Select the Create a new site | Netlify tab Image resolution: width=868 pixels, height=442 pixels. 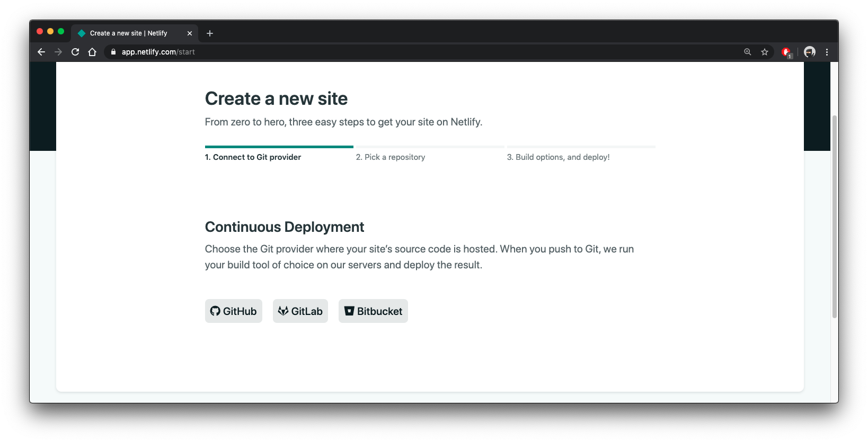coord(135,33)
